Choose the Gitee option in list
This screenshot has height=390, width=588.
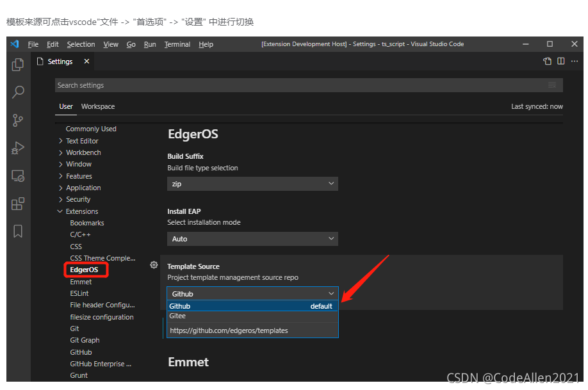click(252, 316)
